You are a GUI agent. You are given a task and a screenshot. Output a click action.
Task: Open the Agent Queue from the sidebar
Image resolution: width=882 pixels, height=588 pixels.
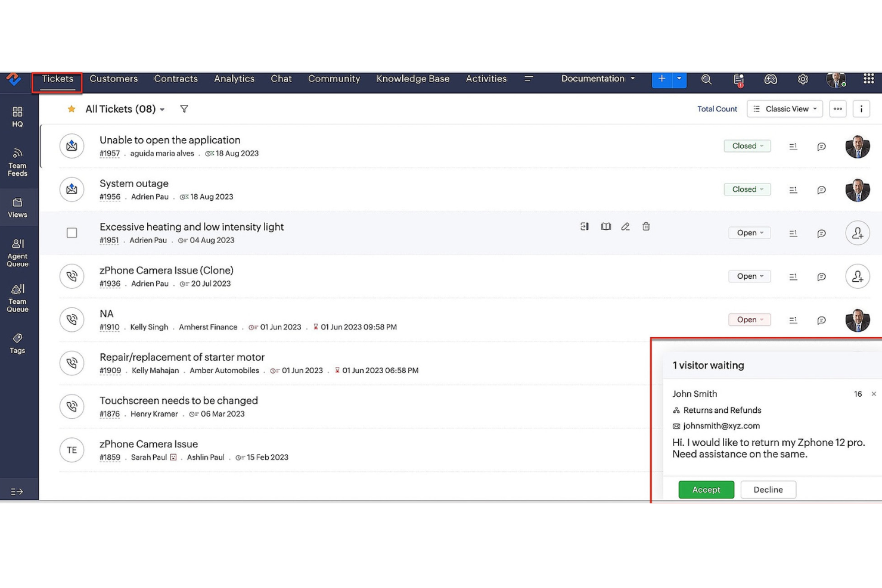tap(17, 250)
